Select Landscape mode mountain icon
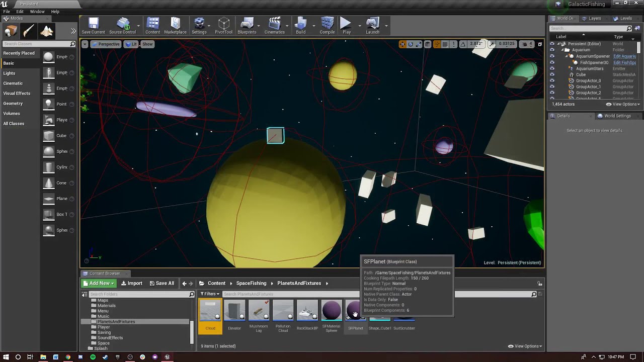Image resolution: width=644 pixels, height=362 pixels. tap(47, 31)
